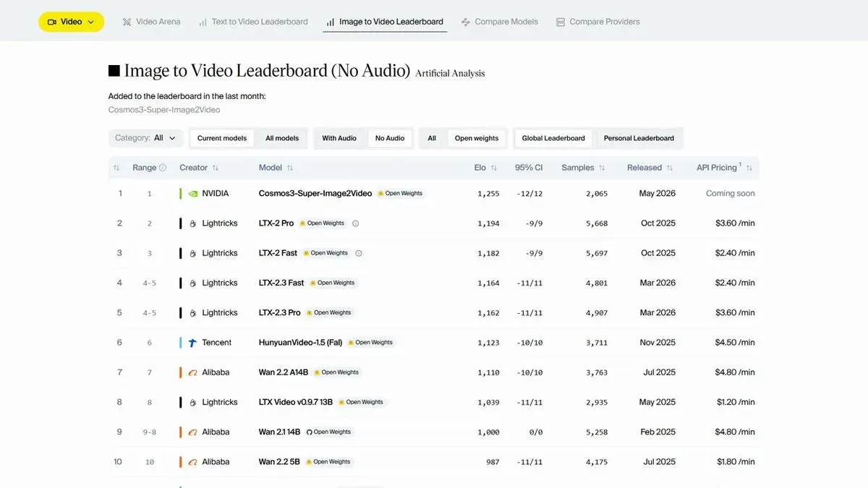Click Elo score 1,255

488,194
